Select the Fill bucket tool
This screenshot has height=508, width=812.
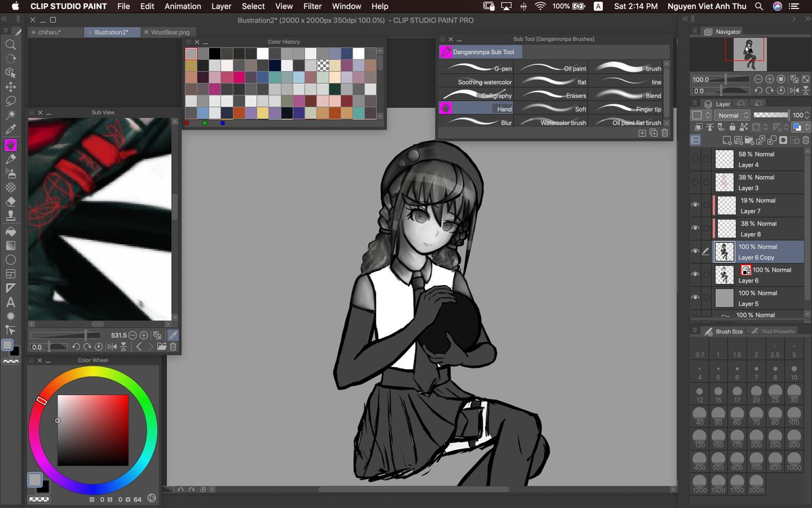(11, 231)
